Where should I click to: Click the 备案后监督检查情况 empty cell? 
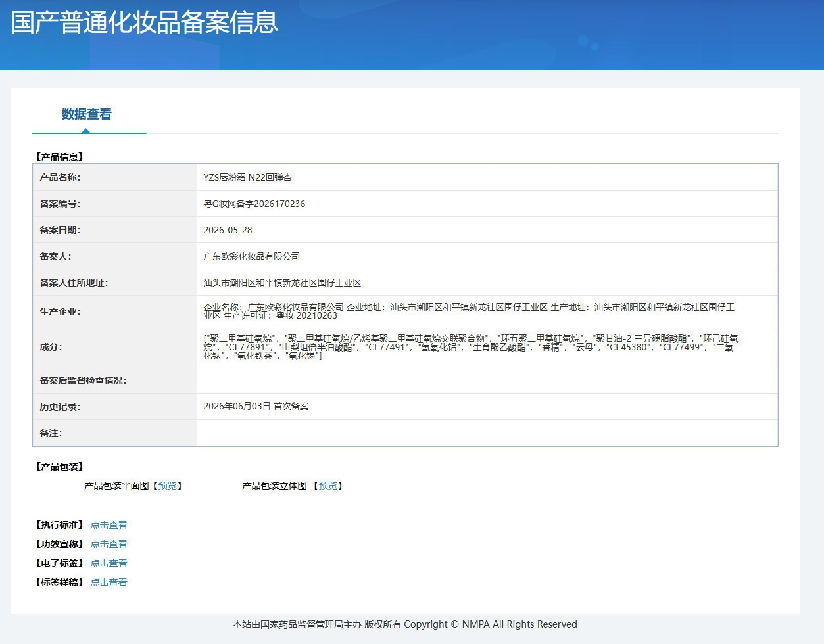[487, 380]
